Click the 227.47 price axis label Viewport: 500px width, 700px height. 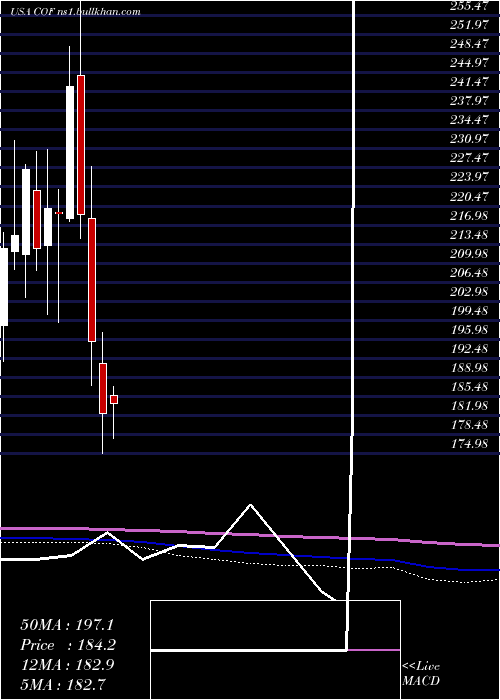470,158
